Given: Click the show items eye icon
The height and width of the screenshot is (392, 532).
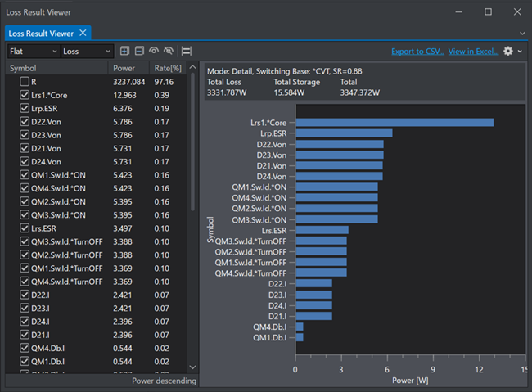Looking at the screenshot, I should (x=154, y=51).
